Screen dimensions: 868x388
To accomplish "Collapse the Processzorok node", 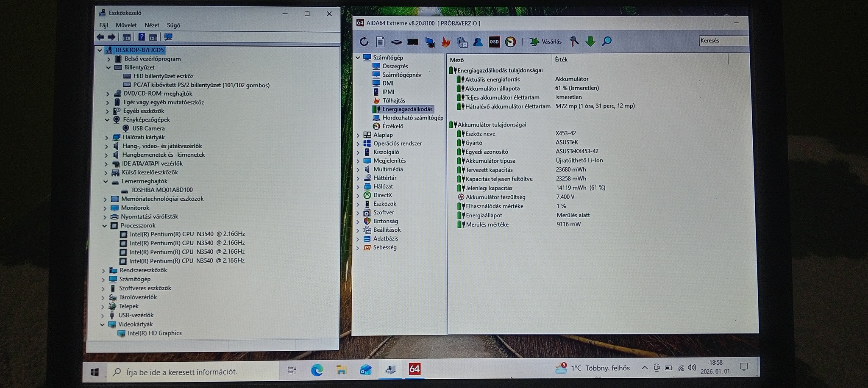I will point(104,226).
